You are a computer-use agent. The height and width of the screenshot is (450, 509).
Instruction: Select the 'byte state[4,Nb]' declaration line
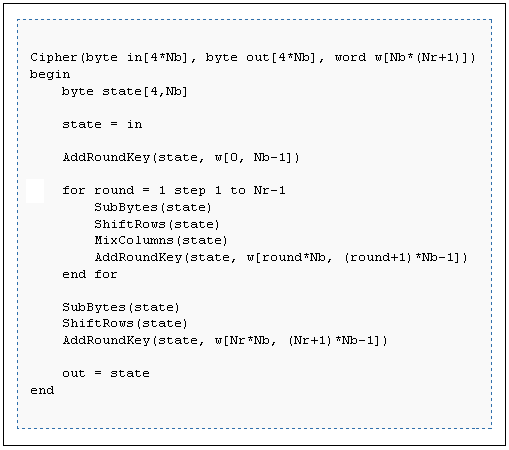pos(125,91)
